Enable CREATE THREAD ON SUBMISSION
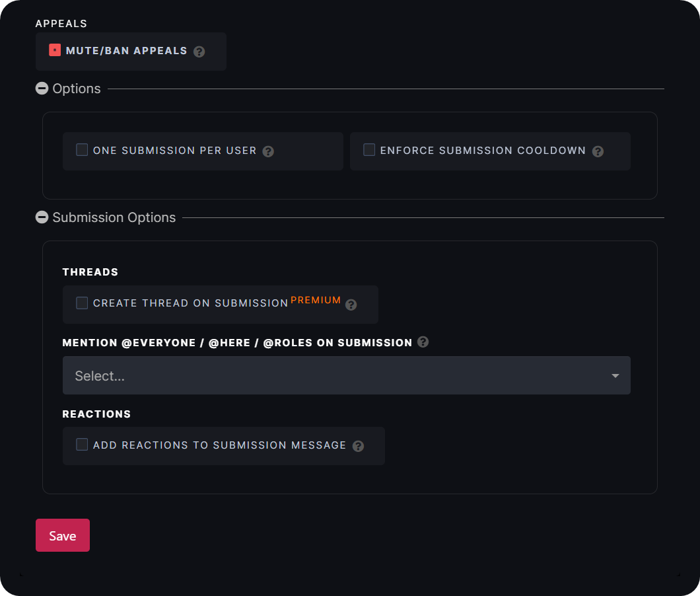The image size is (700, 596). pyautogui.click(x=82, y=303)
